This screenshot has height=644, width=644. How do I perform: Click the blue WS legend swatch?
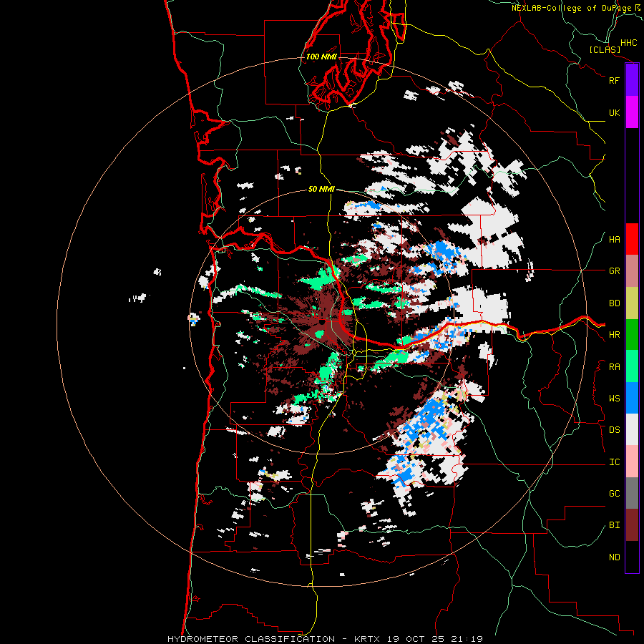pyautogui.click(x=632, y=398)
